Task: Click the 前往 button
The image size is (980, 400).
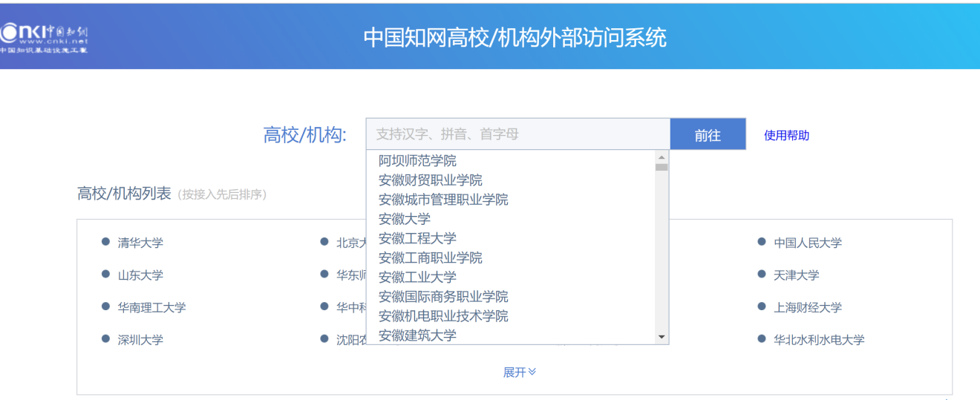Action: coord(708,134)
